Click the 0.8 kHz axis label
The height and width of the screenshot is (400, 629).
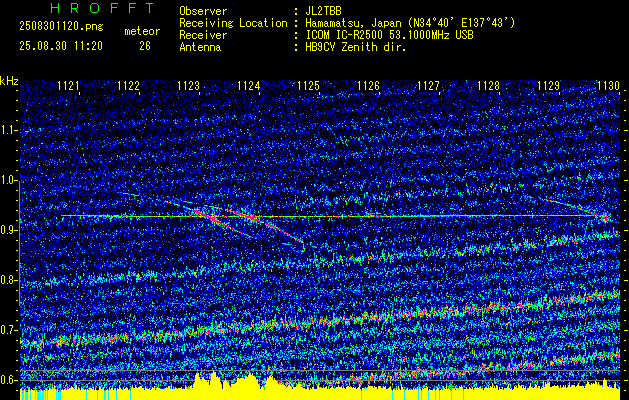tap(9, 280)
